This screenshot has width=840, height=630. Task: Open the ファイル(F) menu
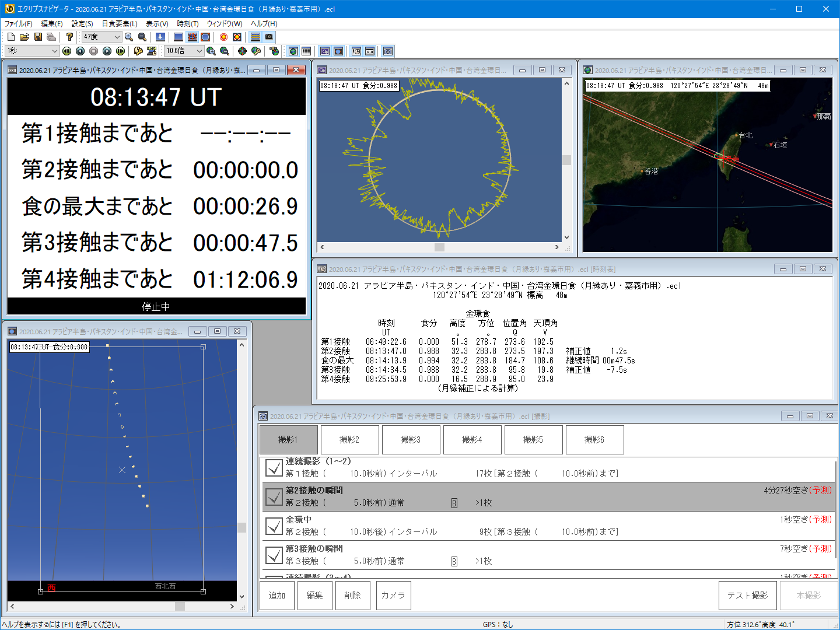pos(19,23)
